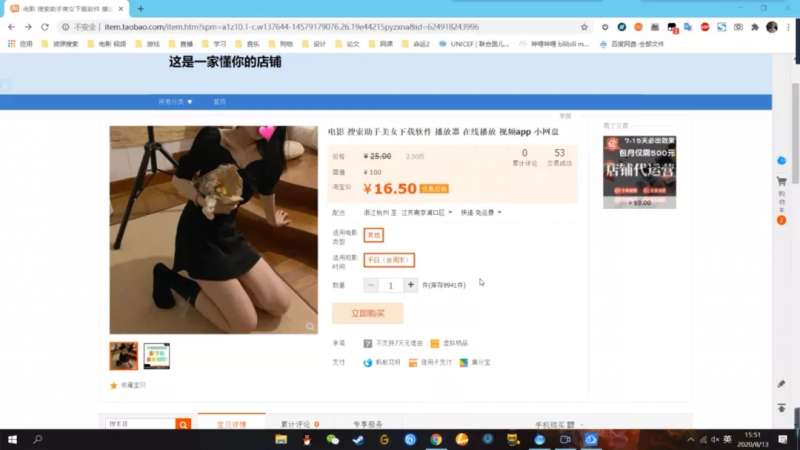Go back to the previous page
The width and height of the screenshot is (800, 450).
pos(11,27)
